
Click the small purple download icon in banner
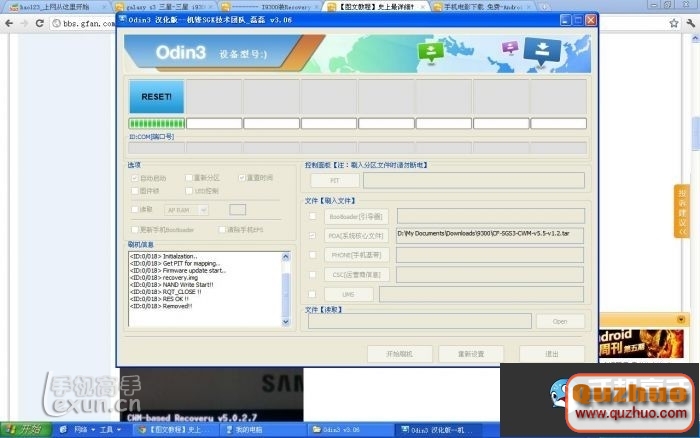[x=510, y=47]
